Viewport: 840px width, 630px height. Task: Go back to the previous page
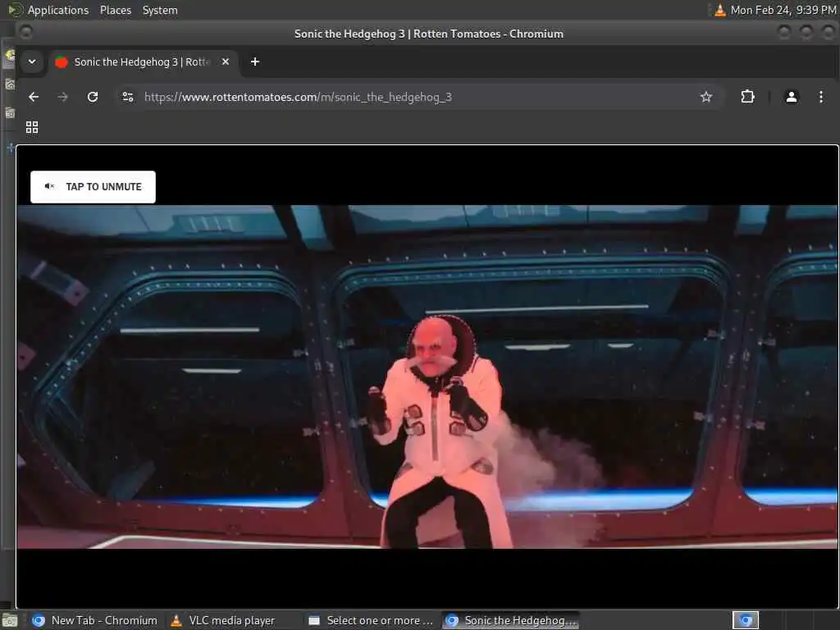tap(34, 97)
